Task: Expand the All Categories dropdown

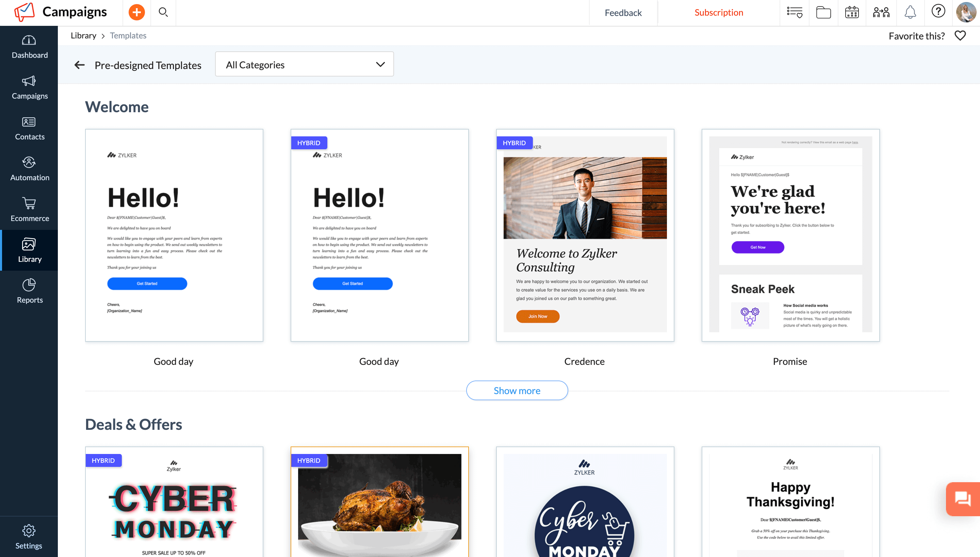Action: [304, 65]
